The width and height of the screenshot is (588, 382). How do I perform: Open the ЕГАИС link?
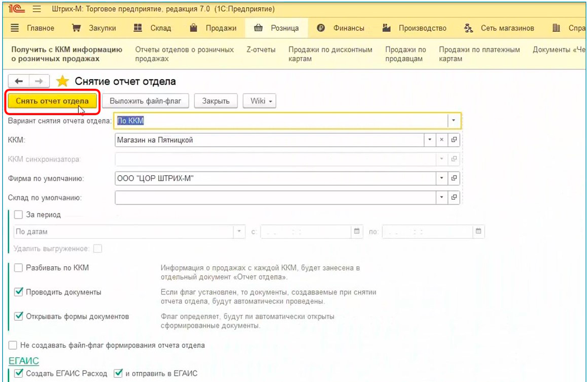23,360
